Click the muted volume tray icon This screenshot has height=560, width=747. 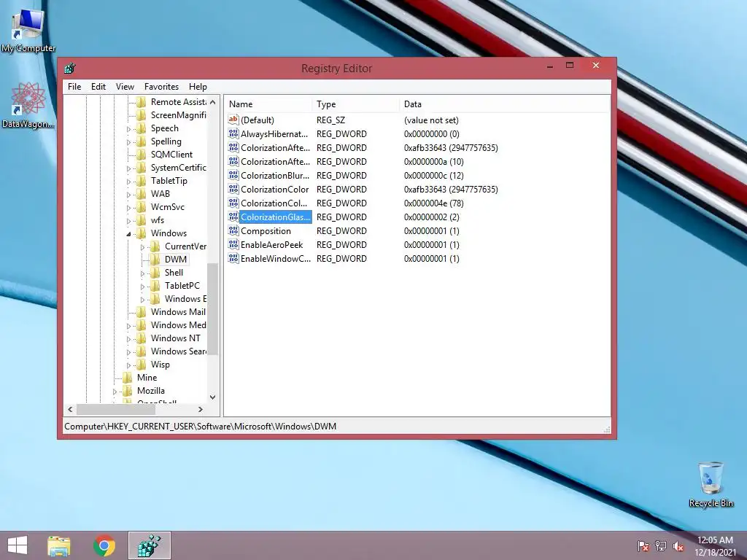(678, 546)
